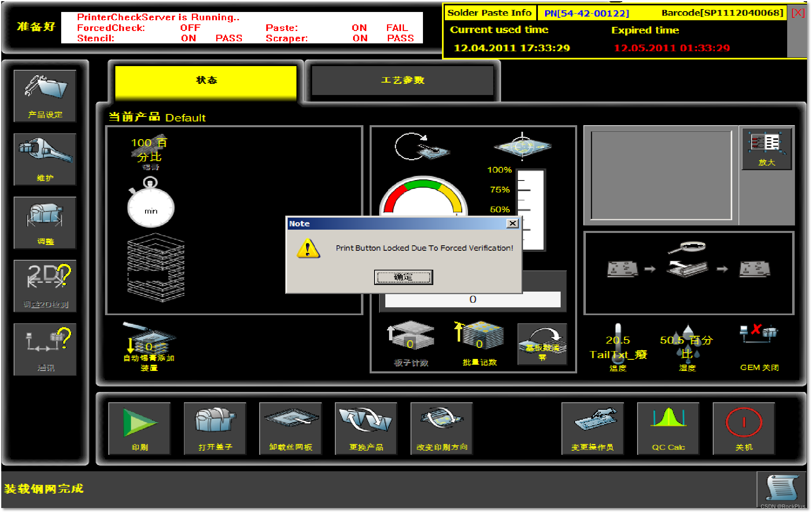The width and height of the screenshot is (812, 513).
Task: Click the gray camera preview area
Action: [661, 176]
